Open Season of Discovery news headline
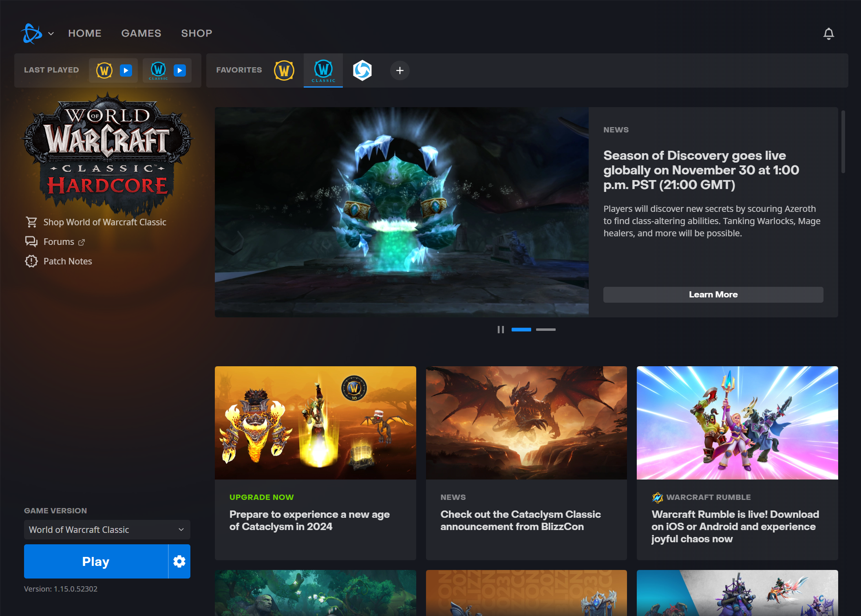Screen dimensions: 861x616 (701, 170)
